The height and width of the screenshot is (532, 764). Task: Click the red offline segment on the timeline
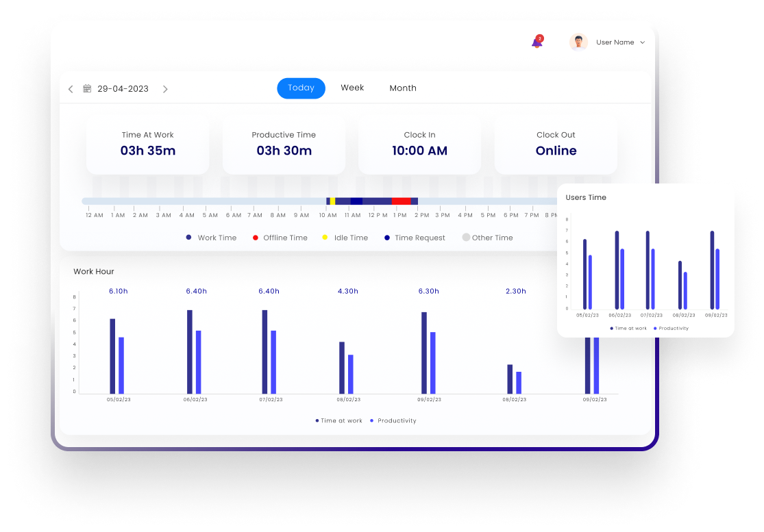[x=401, y=201]
